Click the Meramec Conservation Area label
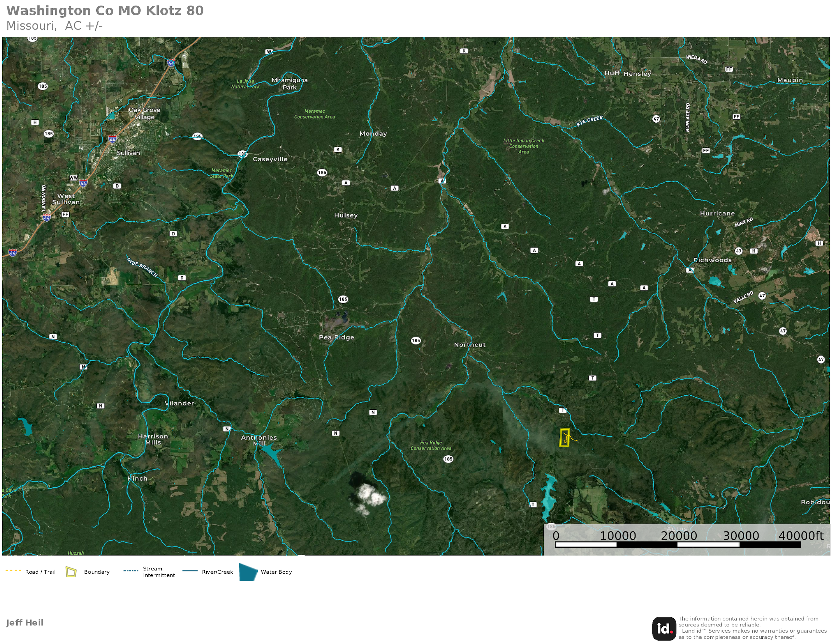The height and width of the screenshot is (644, 833). 314,114
